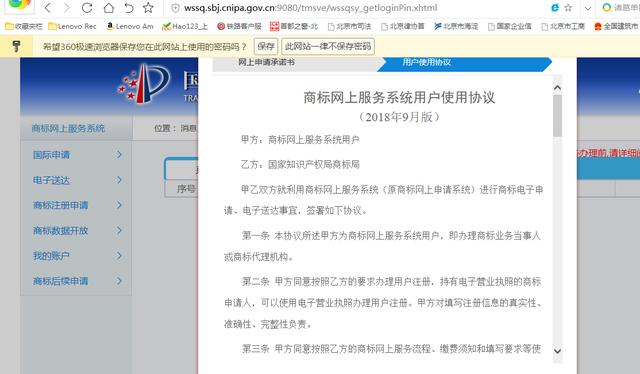Expand the 商标数据开放 chevron
Viewport: 640px width, 374px height.
point(119,230)
